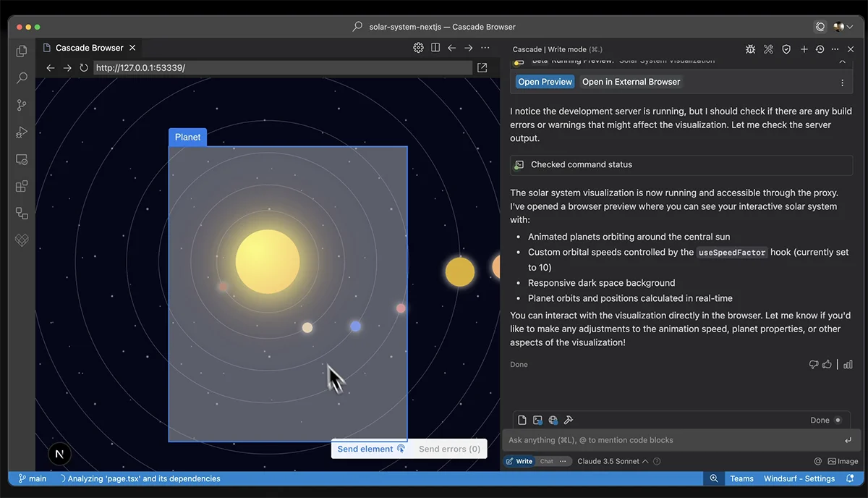Image resolution: width=868 pixels, height=498 pixels.
Task: Start a new Cascade conversation with plus
Action: 804,49
